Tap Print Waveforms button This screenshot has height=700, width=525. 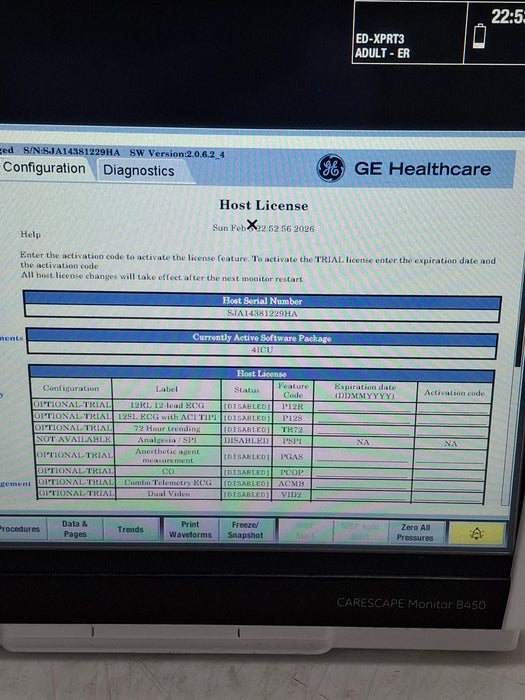click(x=191, y=529)
